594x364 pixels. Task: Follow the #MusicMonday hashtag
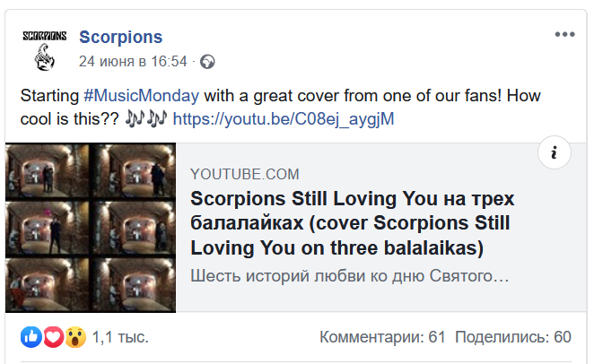[141, 95]
